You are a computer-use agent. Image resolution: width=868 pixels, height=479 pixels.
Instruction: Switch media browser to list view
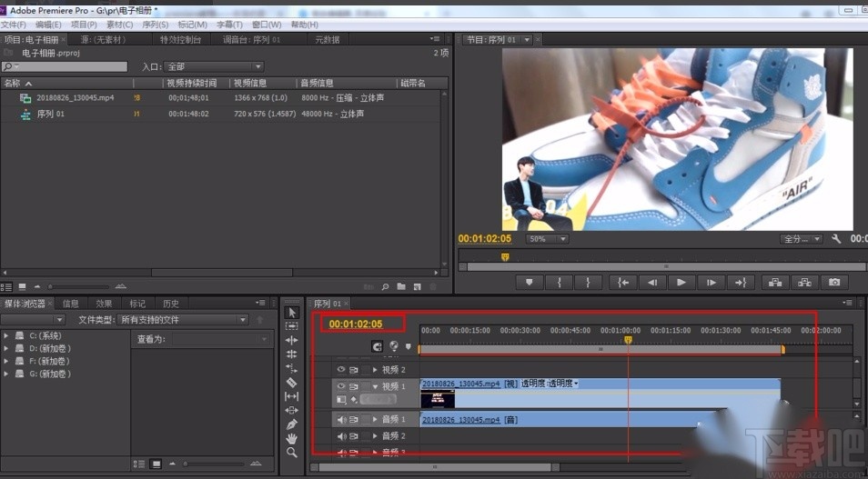139,464
